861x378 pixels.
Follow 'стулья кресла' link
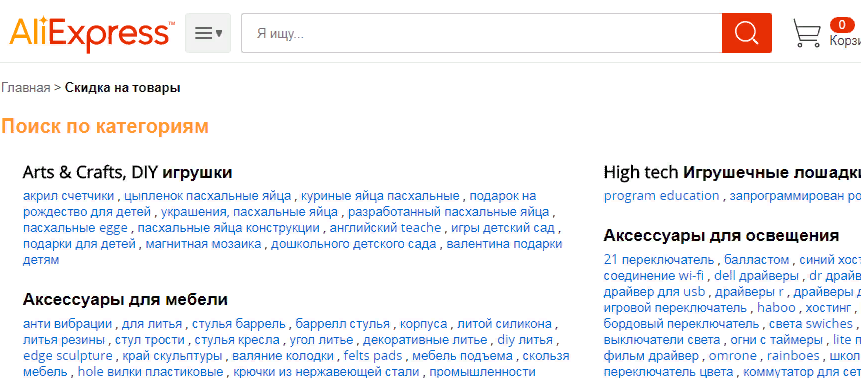coord(237,339)
